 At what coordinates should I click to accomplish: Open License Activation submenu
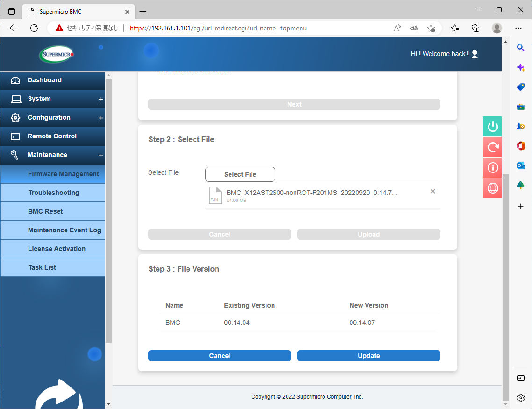[x=52, y=249]
